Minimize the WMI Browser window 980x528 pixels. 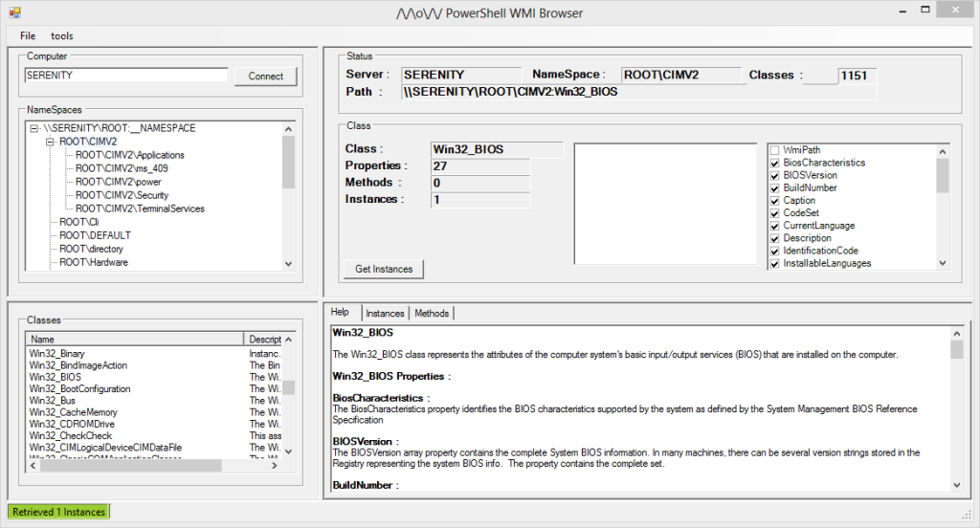coord(902,11)
